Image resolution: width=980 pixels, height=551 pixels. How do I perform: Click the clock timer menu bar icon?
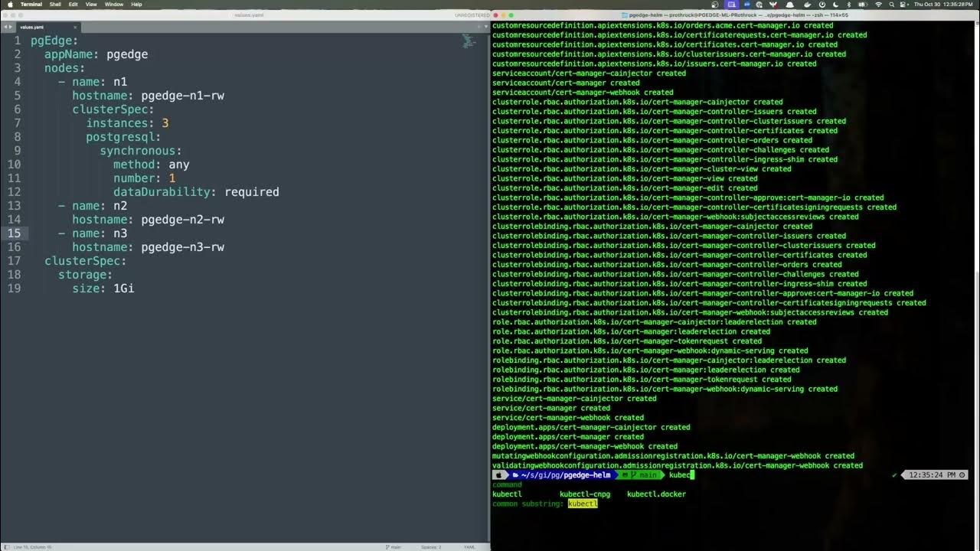[822, 5]
